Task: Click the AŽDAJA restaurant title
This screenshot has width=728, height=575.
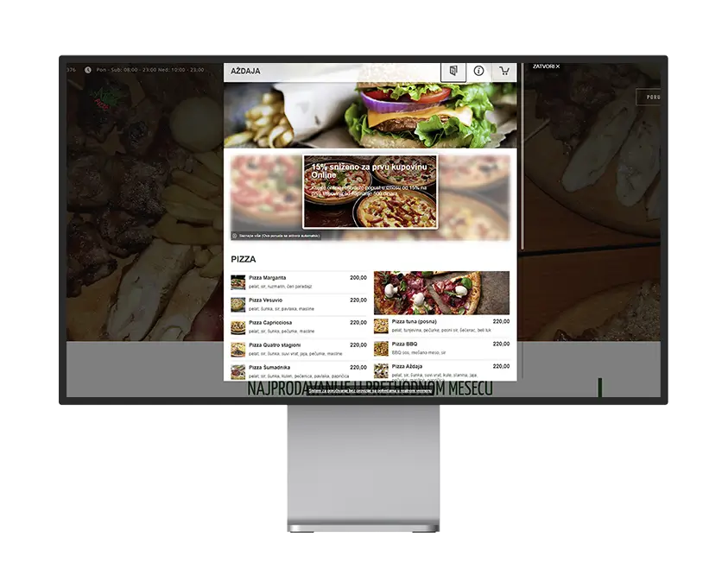Action: [x=245, y=71]
